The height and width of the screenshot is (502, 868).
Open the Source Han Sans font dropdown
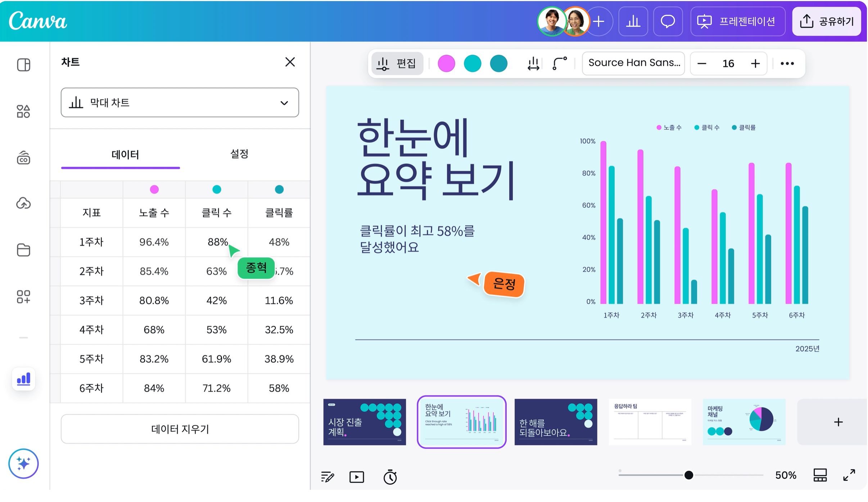pyautogui.click(x=633, y=63)
